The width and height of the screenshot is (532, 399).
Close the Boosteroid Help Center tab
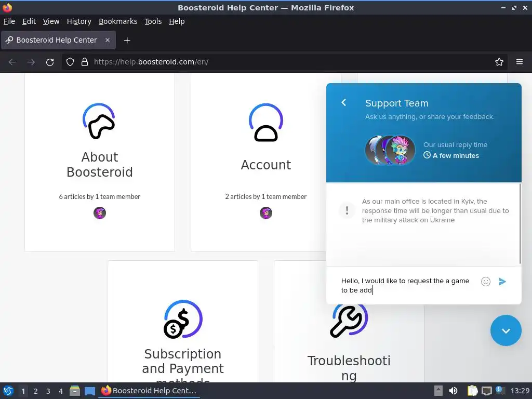tap(107, 40)
